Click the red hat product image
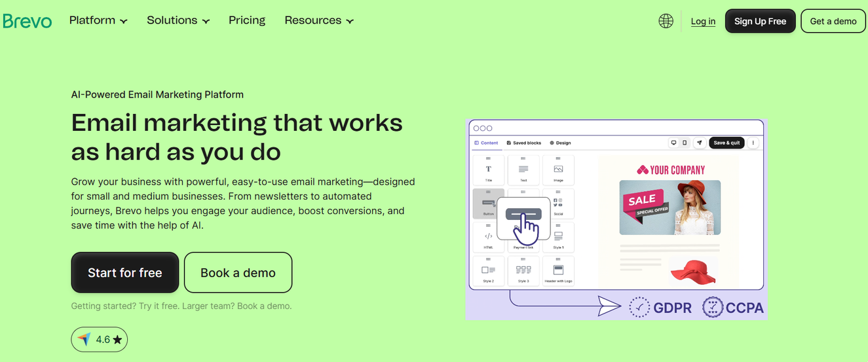The image size is (868, 362). coord(693,271)
